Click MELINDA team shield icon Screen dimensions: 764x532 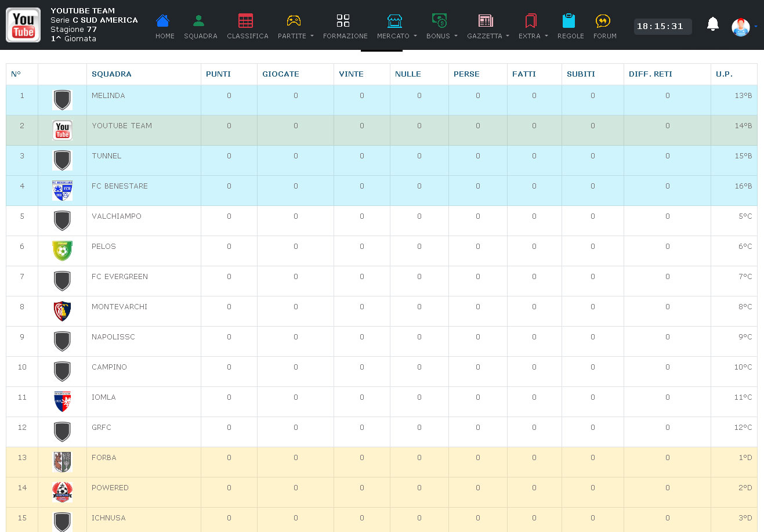tap(62, 100)
